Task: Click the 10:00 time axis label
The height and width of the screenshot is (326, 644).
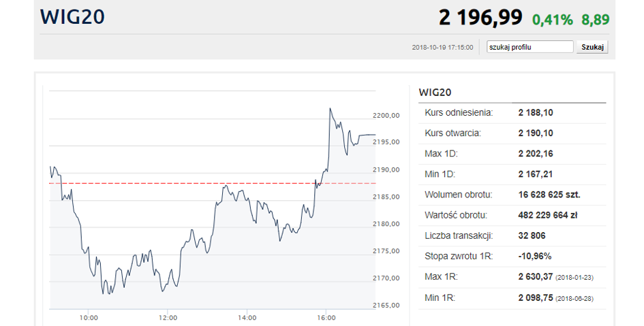Action: [89, 318]
